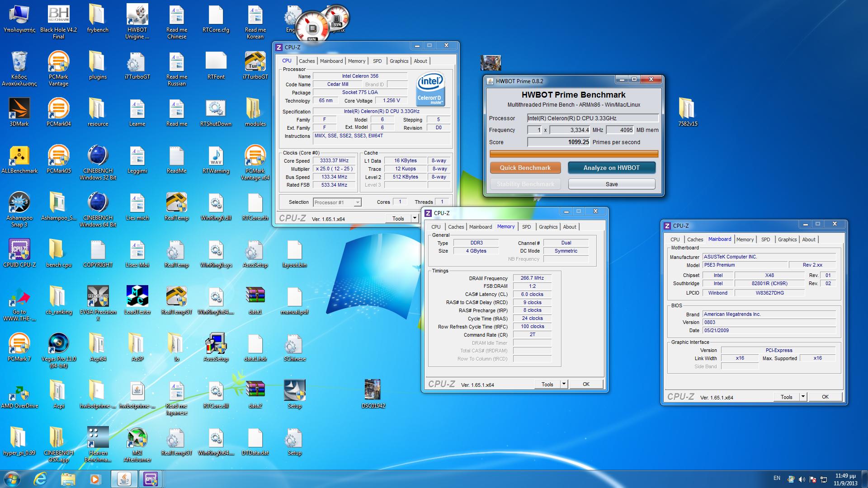The height and width of the screenshot is (488, 868).
Task: Open Tools dropdown arrow in CPU tab window
Action: (415, 218)
